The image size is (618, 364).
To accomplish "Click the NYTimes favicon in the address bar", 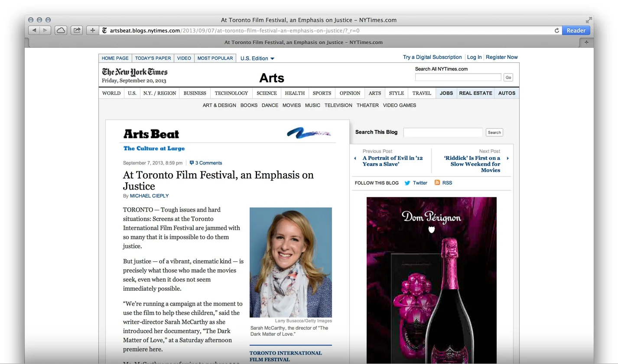I will click(104, 30).
